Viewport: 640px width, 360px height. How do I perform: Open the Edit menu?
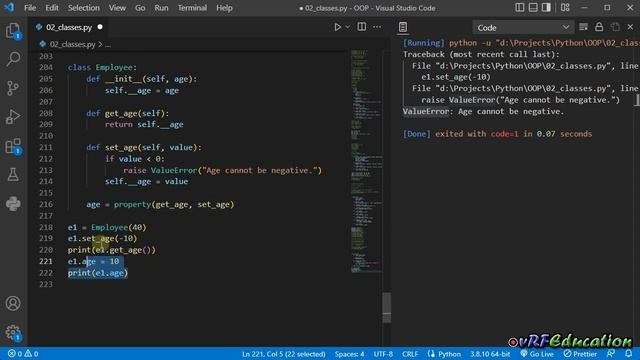(x=52, y=8)
